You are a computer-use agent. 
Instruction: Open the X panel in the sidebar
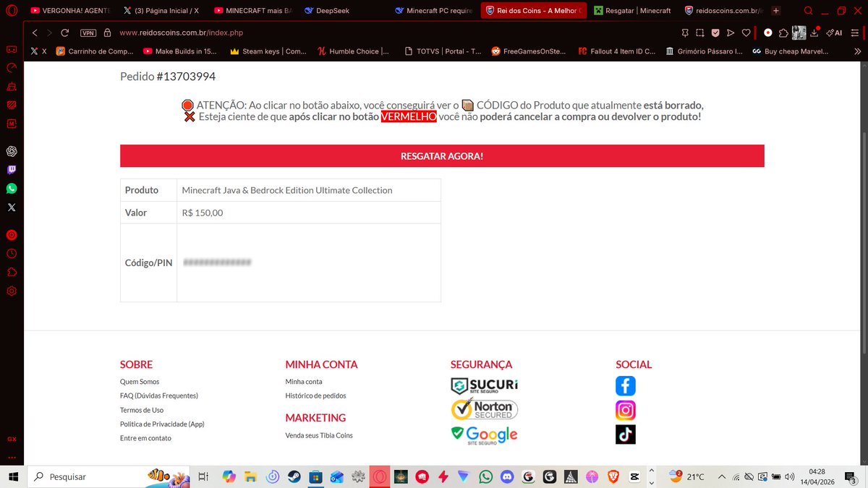(x=12, y=207)
